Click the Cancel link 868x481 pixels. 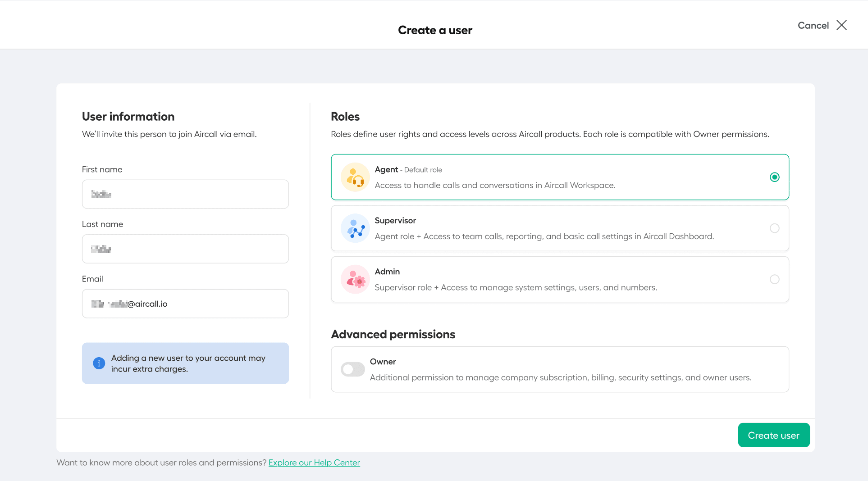tap(813, 25)
